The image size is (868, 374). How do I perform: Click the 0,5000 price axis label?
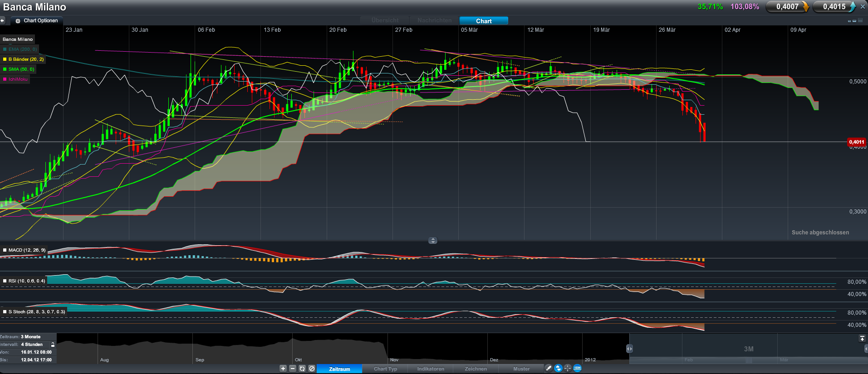point(858,82)
